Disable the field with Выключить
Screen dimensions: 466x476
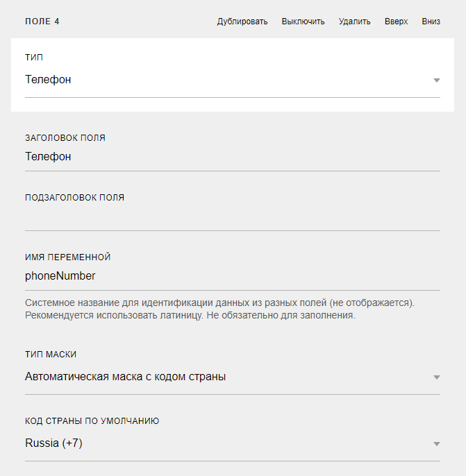coord(303,22)
